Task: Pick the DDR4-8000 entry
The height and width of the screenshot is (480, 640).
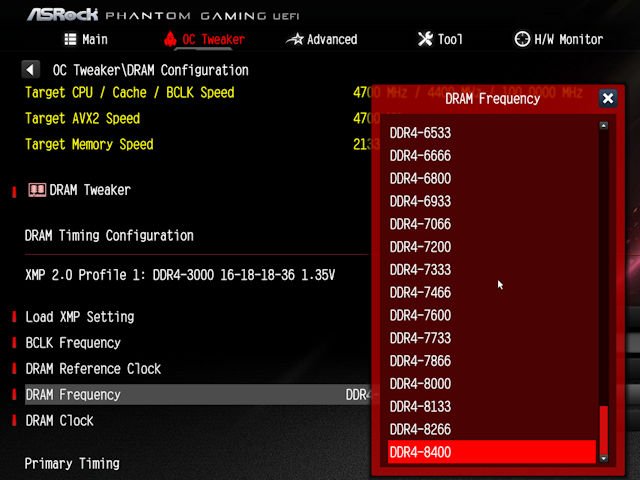Action: click(x=492, y=384)
